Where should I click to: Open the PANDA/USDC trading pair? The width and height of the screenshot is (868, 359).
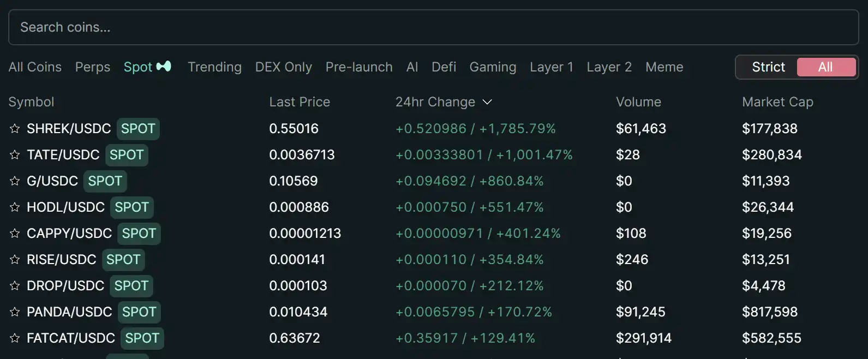[69, 312]
